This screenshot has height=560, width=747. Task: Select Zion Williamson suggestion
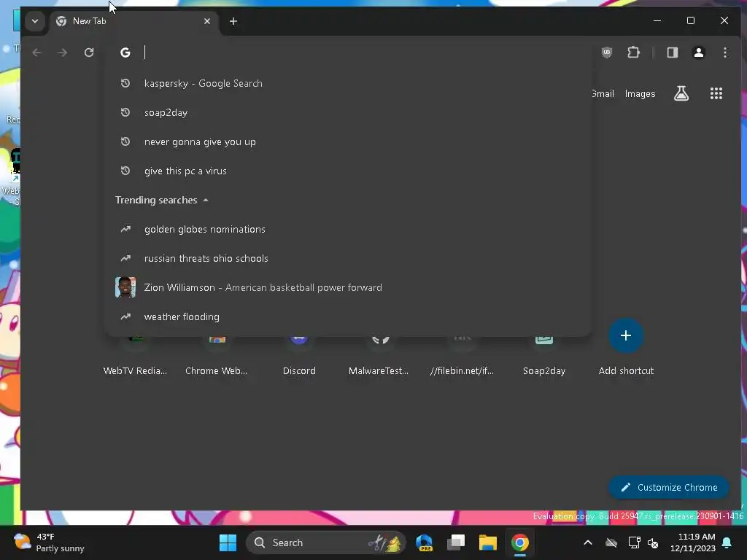348,287
